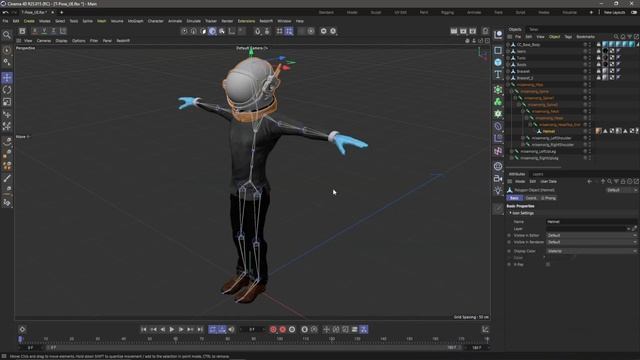Open the viewport Display menu
Viewport: 640px width, 360px height.
click(61, 41)
